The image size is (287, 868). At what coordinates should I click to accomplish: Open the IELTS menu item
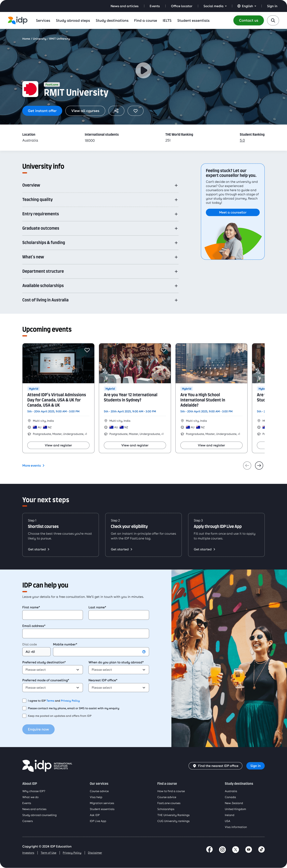pyautogui.click(x=167, y=21)
